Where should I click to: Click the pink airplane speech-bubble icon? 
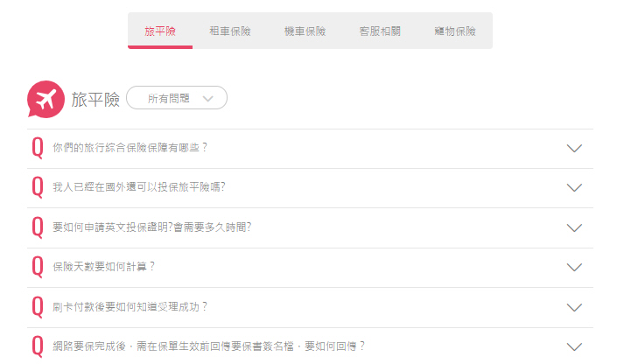[46, 100]
